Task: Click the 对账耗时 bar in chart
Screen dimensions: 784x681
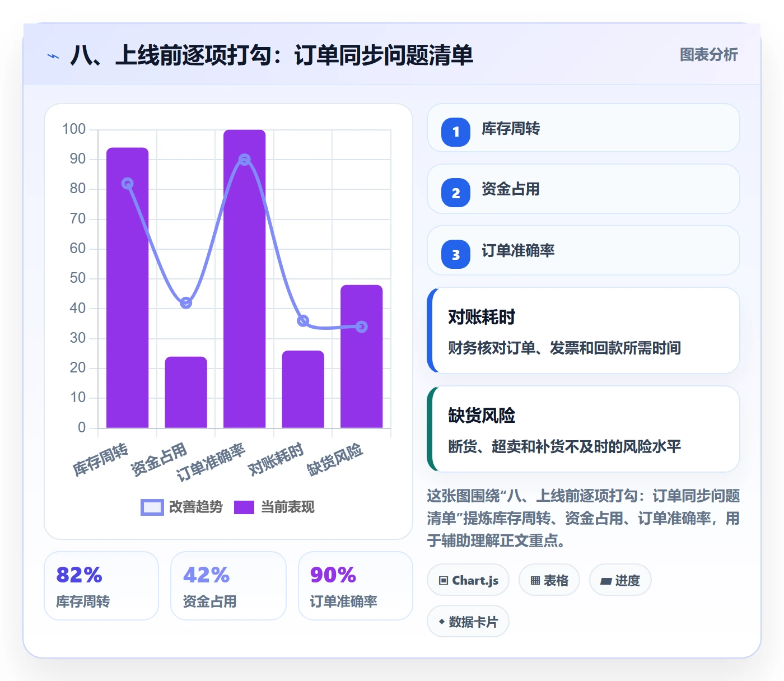Action: pyautogui.click(x=303, y=389)
